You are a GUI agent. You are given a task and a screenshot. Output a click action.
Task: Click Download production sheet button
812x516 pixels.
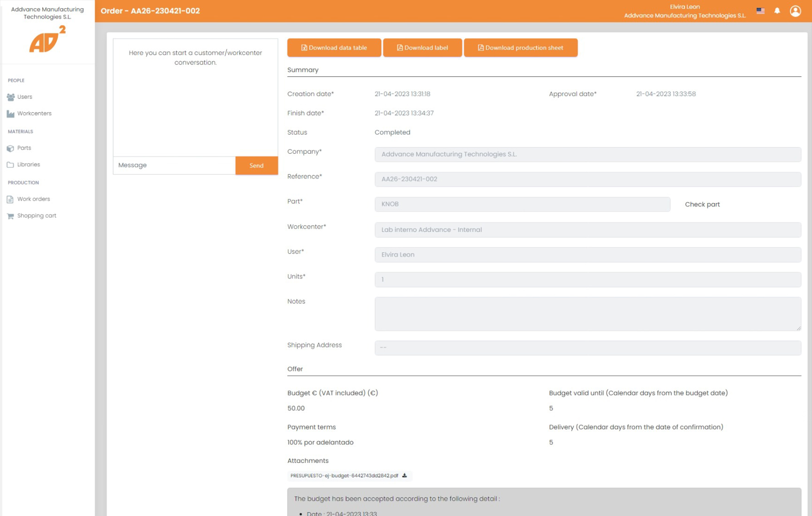pyautogui.click(x=520, y=48)
